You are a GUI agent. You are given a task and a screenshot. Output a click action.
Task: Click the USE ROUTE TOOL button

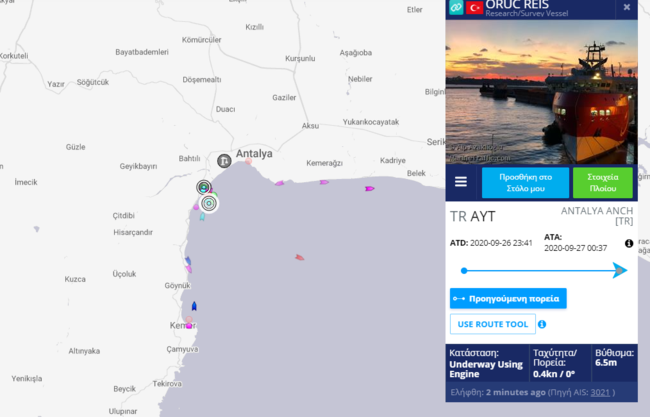493,324
